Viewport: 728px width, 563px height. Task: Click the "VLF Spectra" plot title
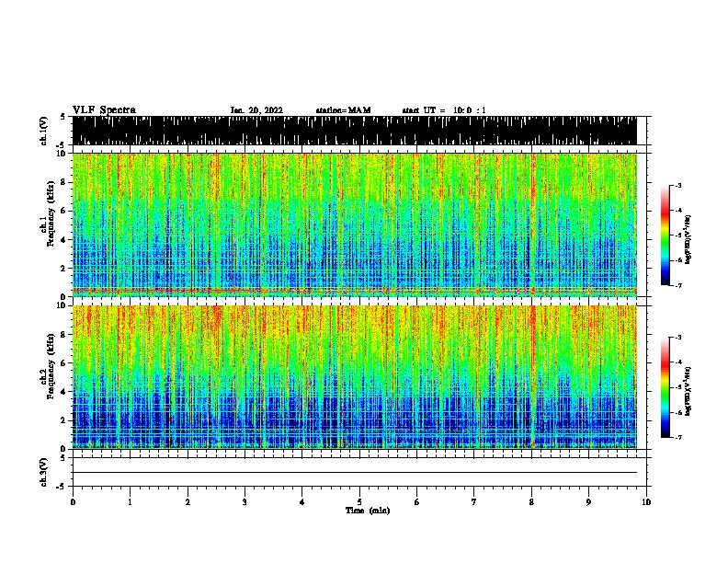coord(104,110)
